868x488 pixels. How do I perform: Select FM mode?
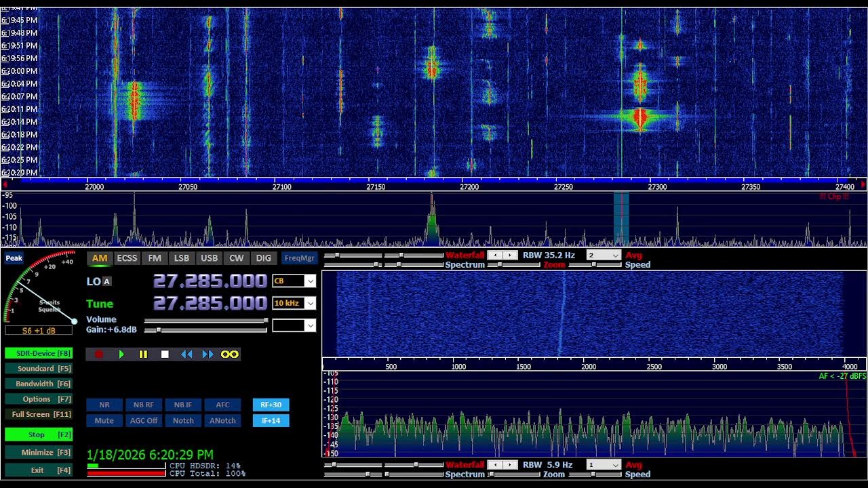tap(155, 258)
